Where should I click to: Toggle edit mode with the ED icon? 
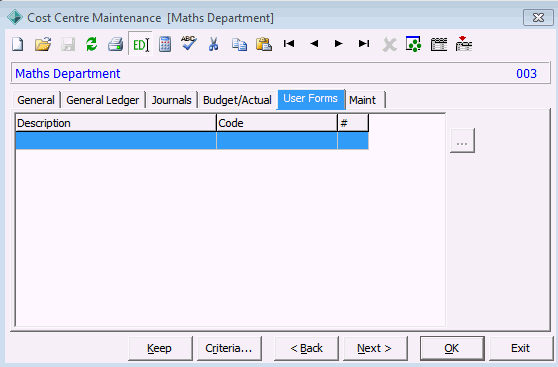pyautogui.click(x=140, y=44)
